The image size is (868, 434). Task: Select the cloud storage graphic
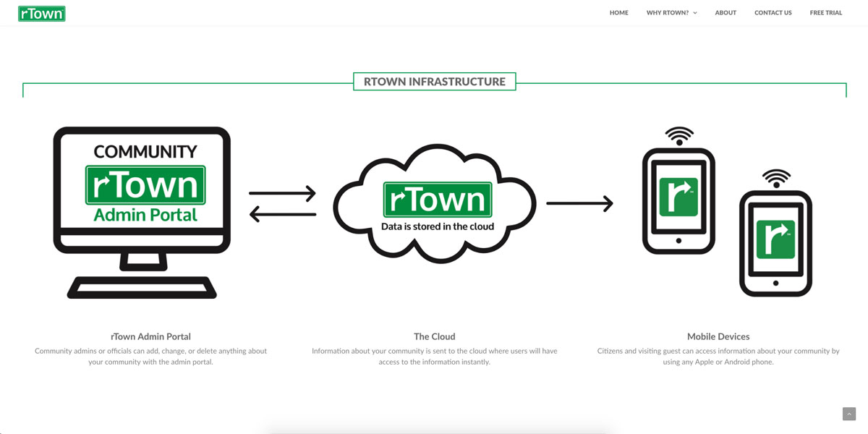[435, 204]
